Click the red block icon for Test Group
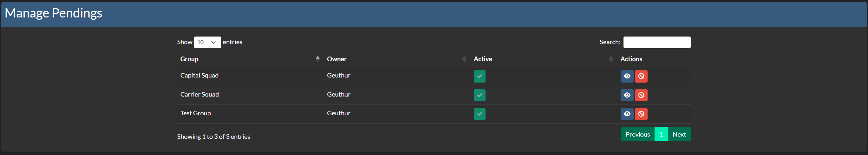The width and height of the screenshot is (868, 155). tap(641, 114)
